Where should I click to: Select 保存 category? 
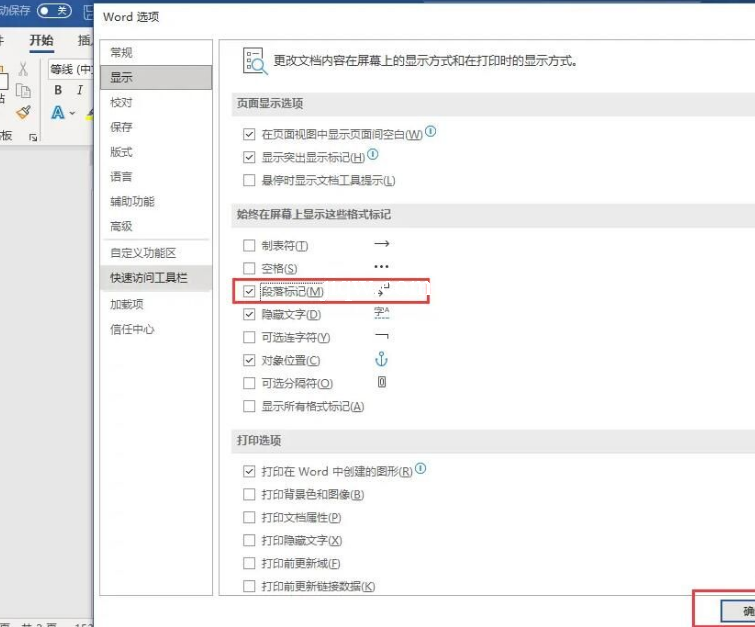156,127
